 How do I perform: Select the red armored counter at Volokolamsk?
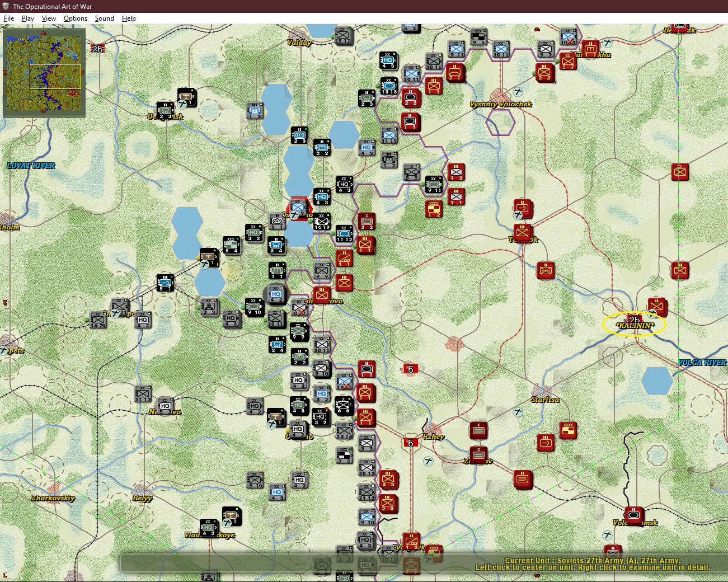click(x=634, y=515)
